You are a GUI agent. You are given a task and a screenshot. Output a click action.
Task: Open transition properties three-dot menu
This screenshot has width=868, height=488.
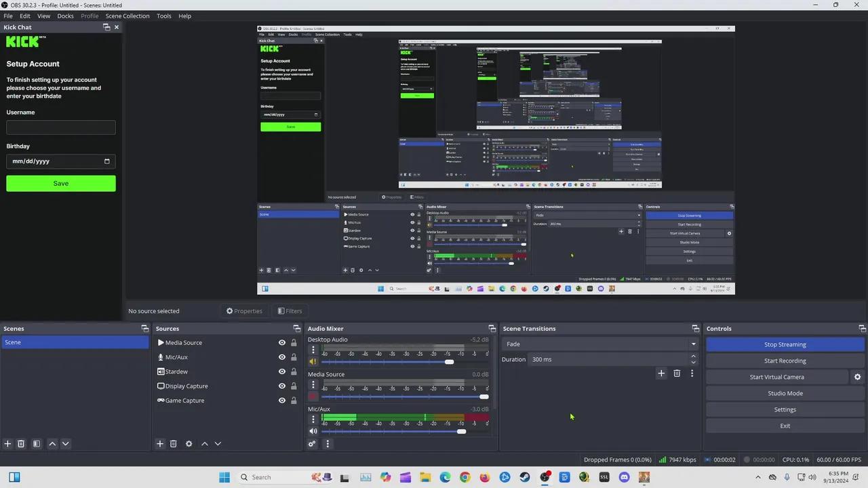[692, 373]
